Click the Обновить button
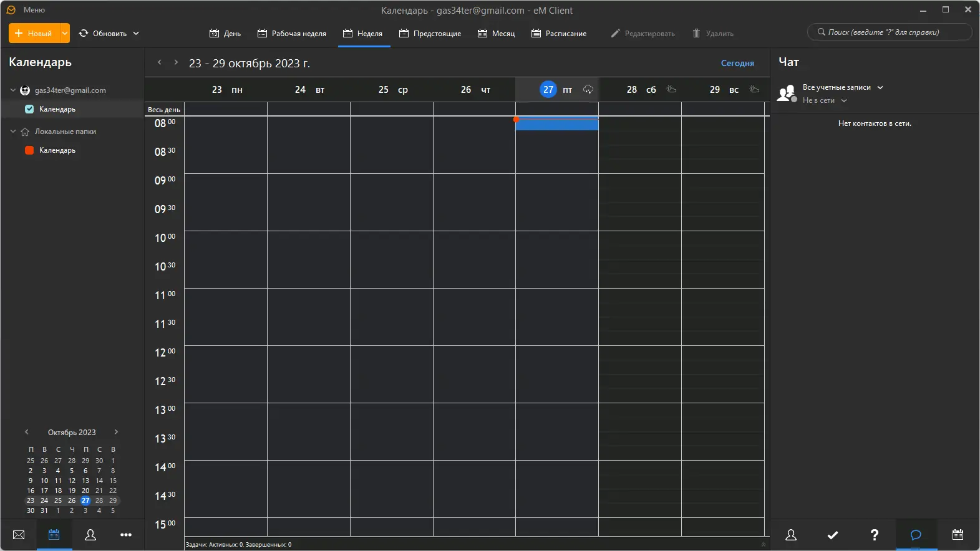The image size is (980, 551). tap(103, 34)
